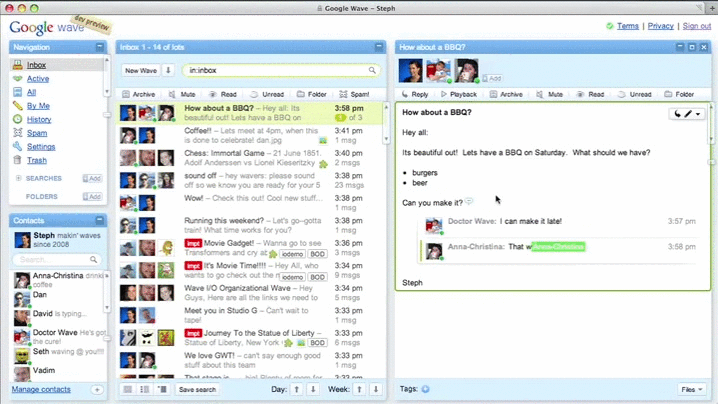Open 'We love GWT!' wave
The height and width of the screenshot is (404, 718).
pyautogui.click(x=251, y=360)
